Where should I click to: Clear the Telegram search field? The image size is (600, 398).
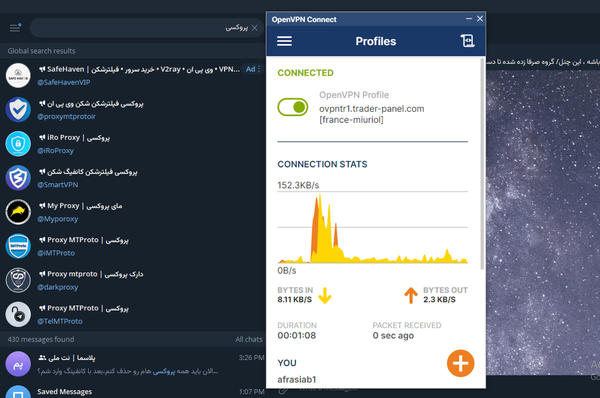254,28
